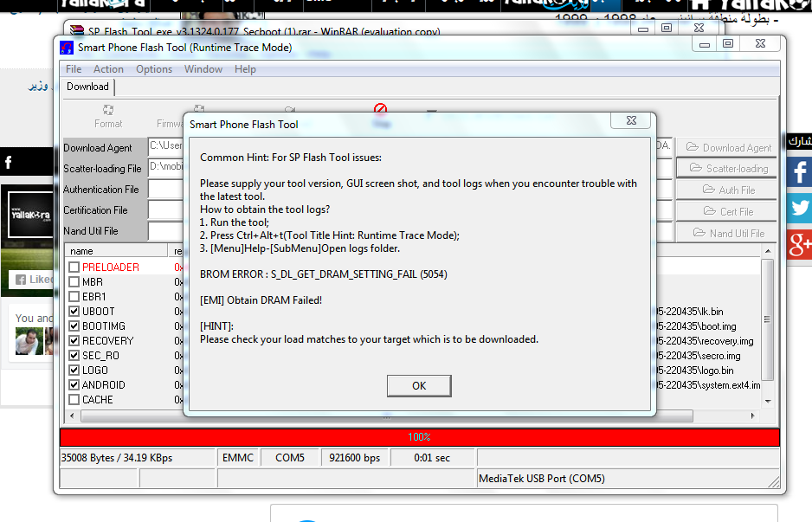
Task: Select the Download tab
Action: [87, 87]
